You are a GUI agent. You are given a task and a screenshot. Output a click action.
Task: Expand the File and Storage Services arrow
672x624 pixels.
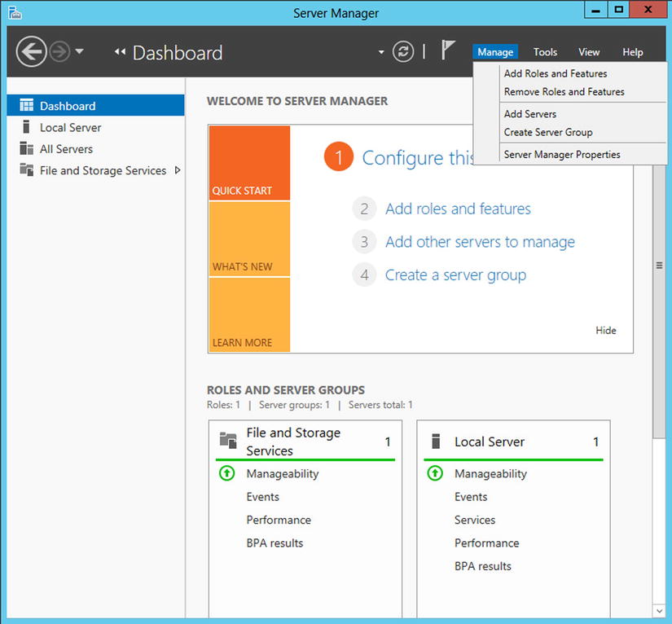178,170
